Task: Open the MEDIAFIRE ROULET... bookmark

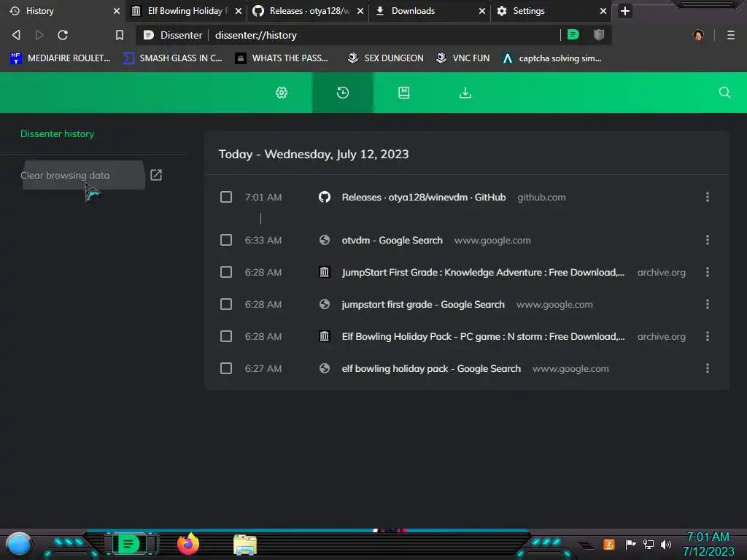Action: (60, 58)
